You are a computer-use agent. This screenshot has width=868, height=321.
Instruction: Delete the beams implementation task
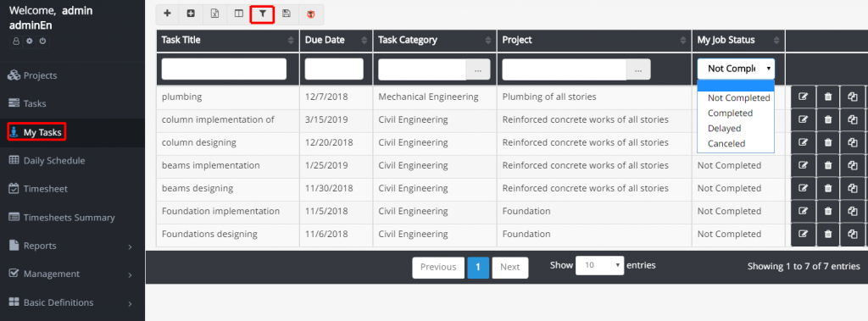tap(827, 165)
